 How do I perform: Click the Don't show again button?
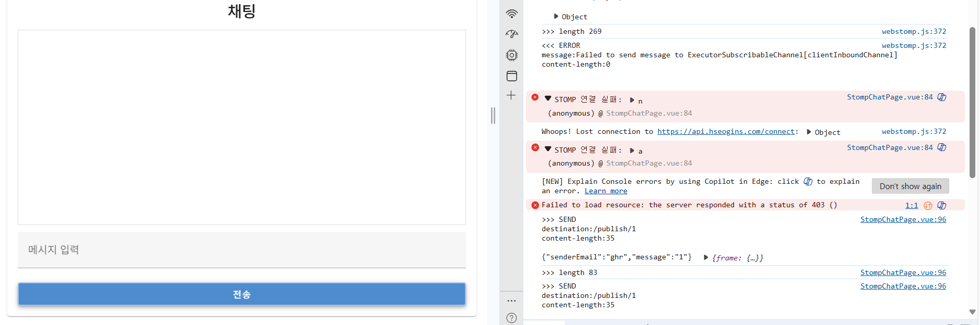coord(910,186)
